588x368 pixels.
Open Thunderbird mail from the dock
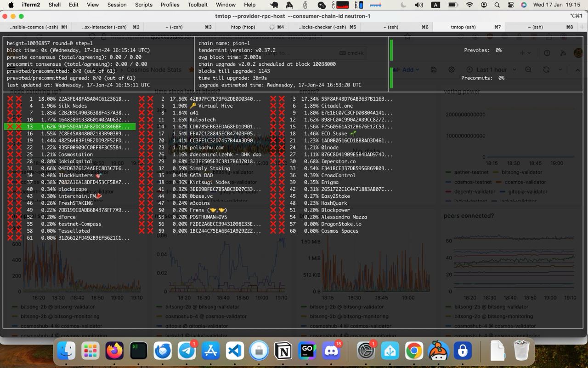(x=162, y=351)
